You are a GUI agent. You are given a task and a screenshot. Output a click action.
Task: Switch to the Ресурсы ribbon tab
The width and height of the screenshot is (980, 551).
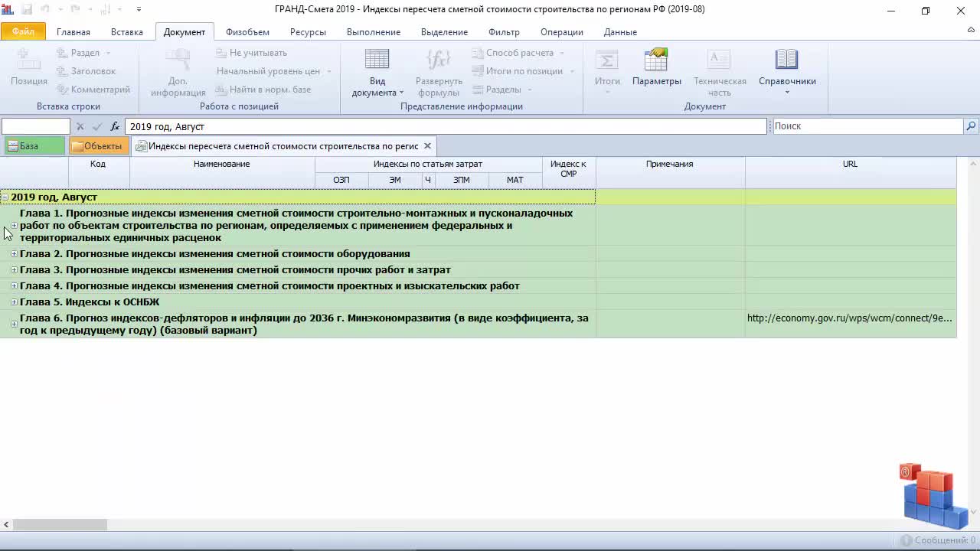pos(308,32)
